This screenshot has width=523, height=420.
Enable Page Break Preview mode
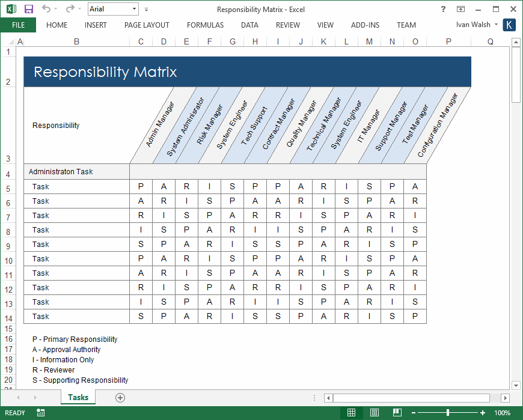tap(396, 413)
